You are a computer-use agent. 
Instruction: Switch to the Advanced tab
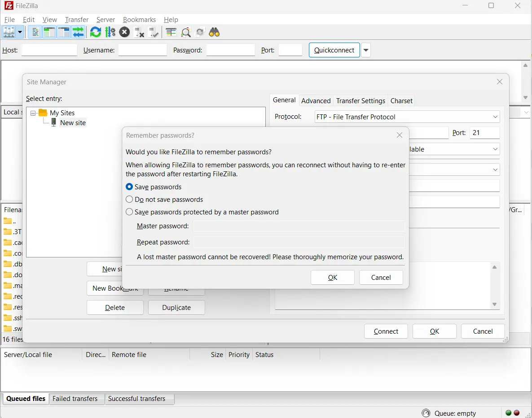click(316, 100)
